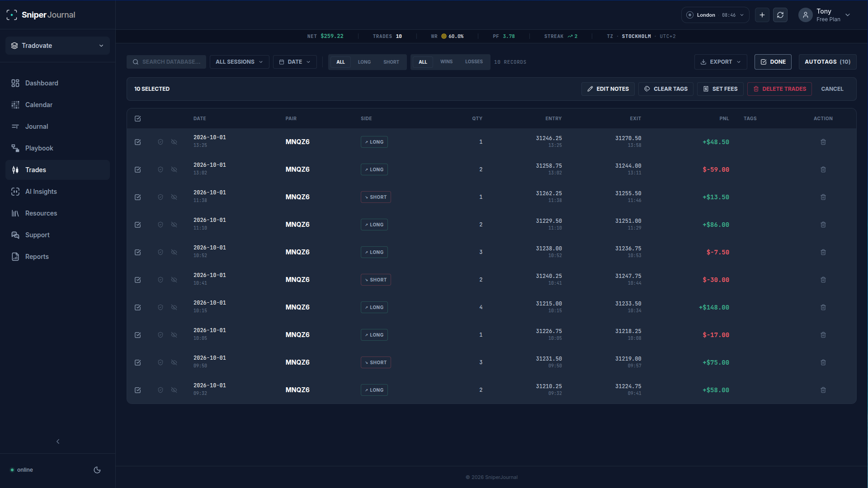Click the DELETE TRADES button
868x488 pixels.
coord(779,89)
